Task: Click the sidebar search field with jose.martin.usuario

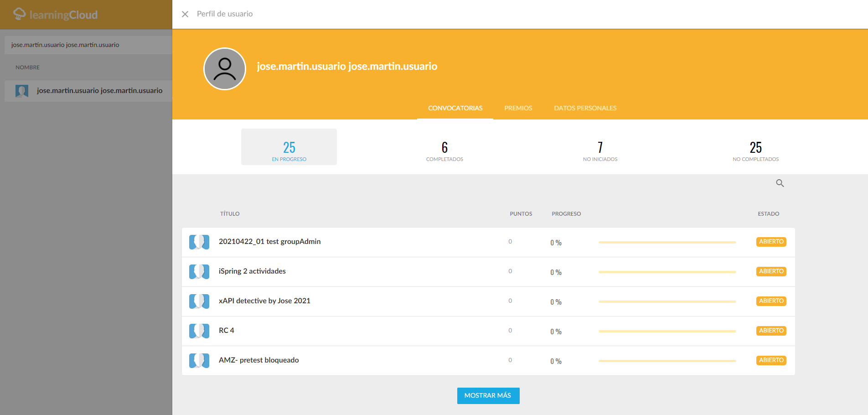Action: [88, 45]
